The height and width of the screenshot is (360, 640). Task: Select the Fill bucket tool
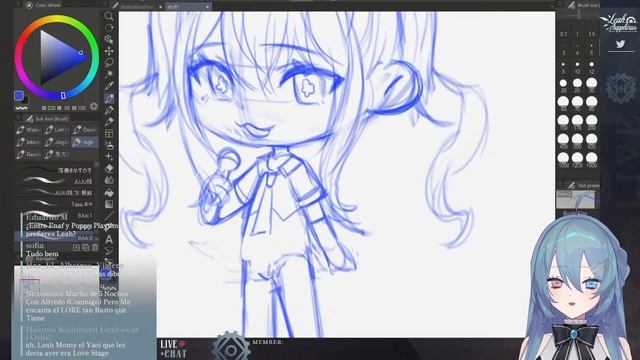tap(109, 192)
